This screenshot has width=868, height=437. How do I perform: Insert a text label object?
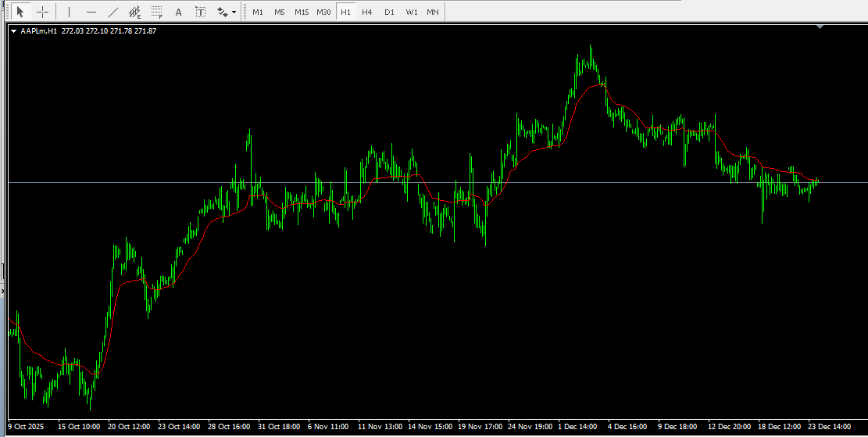click(201, 12)
